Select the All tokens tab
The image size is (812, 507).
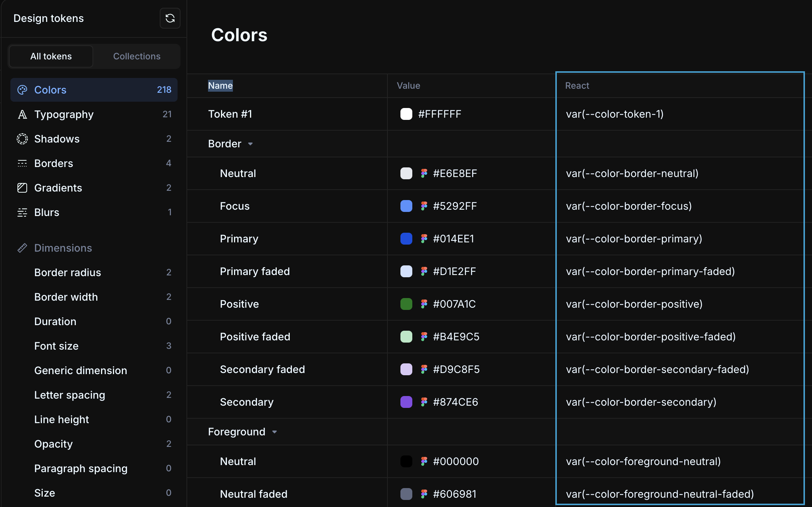51,56
